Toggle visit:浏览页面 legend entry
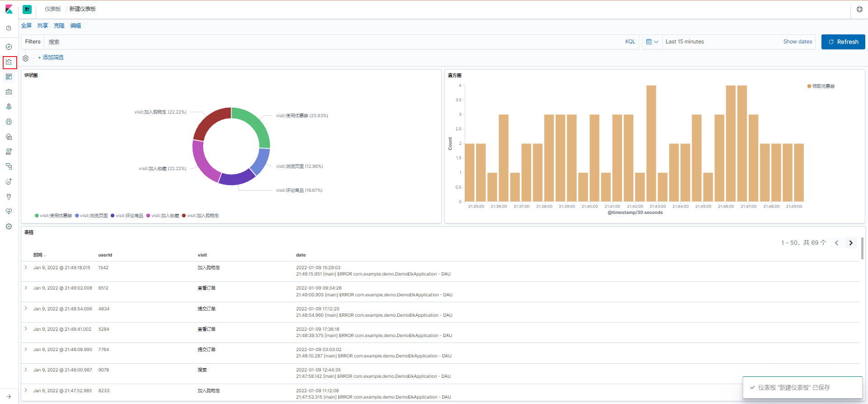Image resolution: width=868 pixels, height=404 pixels. [91, 216]
